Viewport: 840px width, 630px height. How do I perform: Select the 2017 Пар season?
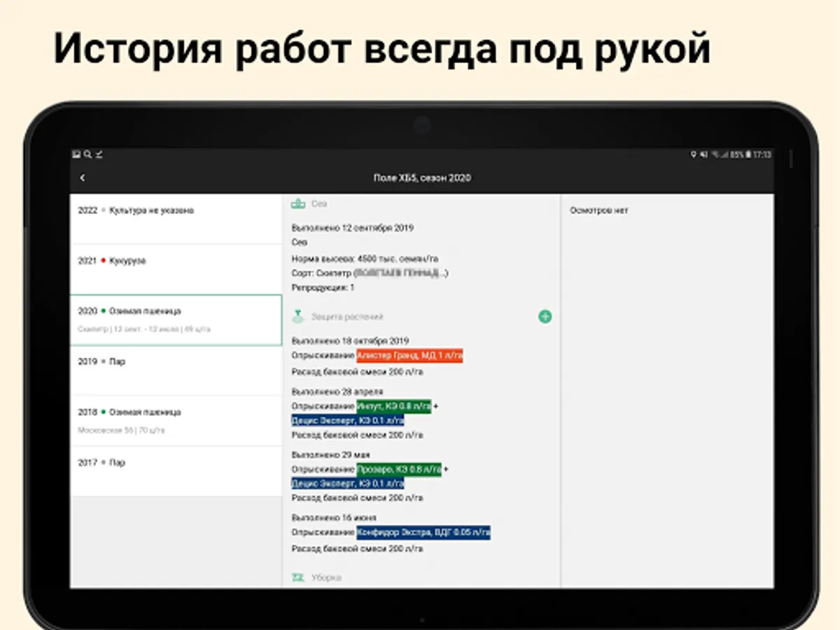click(176, 471)
